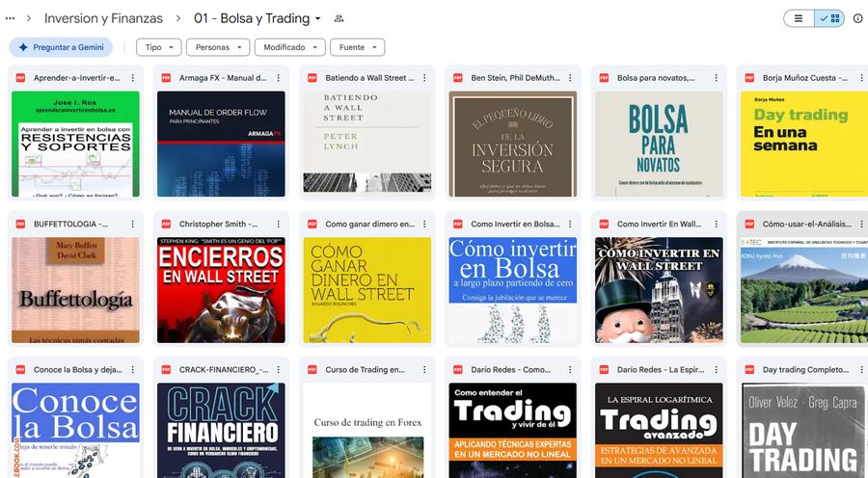Open options menu for Curso de Trading en file
The image size is (868, 478).
[x=424, y=369]
